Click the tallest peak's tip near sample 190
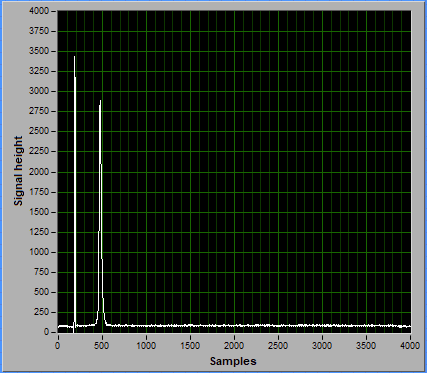 point(74,57)
